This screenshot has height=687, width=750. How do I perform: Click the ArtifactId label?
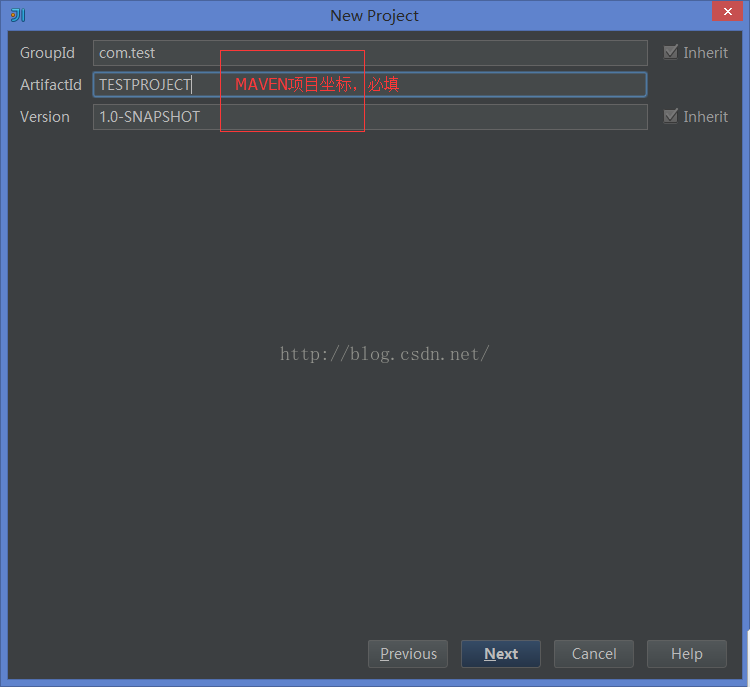[x=51, y=85]
